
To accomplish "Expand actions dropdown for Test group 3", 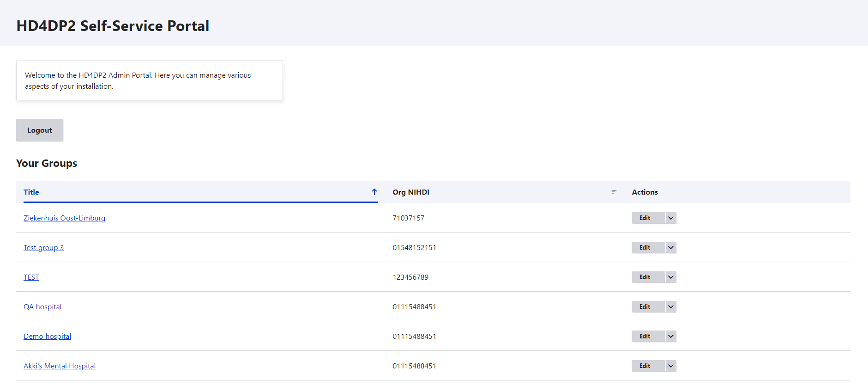I will click(x=671, y=248).
